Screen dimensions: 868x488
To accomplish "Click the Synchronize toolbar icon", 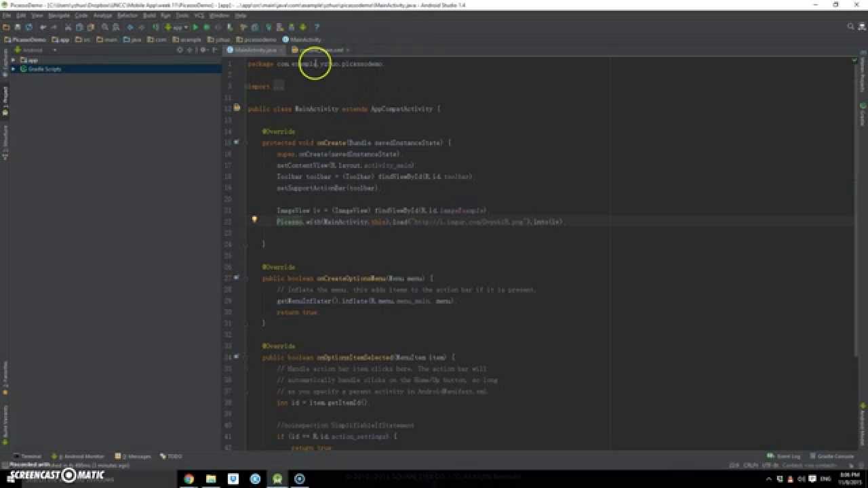I will pos(29,27).
